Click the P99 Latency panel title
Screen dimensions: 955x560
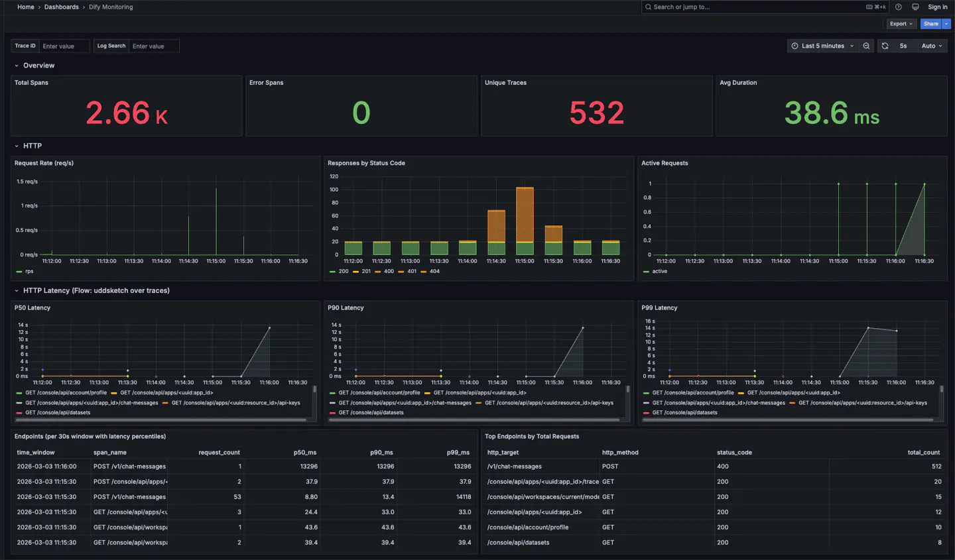tap(659, 308)
